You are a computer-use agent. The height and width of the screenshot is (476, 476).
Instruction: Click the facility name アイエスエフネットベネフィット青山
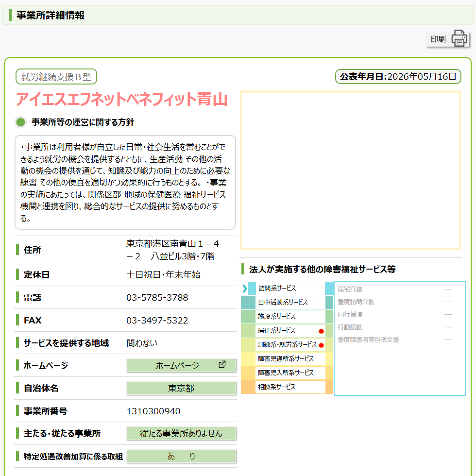click(121, 99)
